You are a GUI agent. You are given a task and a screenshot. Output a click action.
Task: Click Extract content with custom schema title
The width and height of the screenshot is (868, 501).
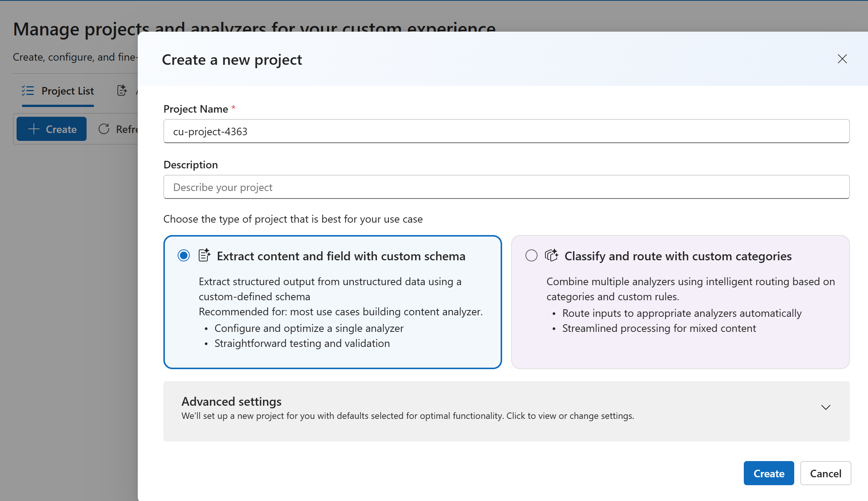click(x=341, y=256)
